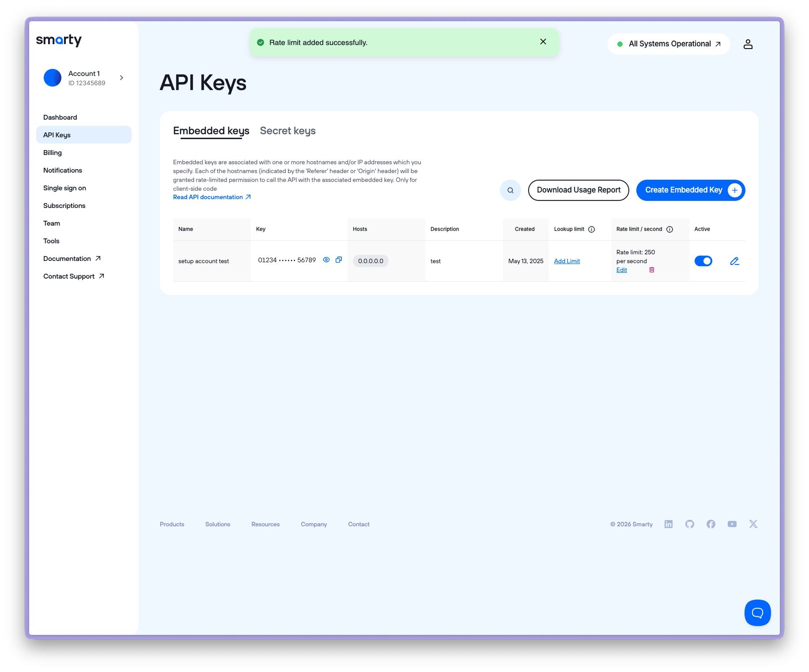This screenshot has height=672, width=809.
Task: Switch to the Secret keys tab
Action: click(x=287, y=131)
